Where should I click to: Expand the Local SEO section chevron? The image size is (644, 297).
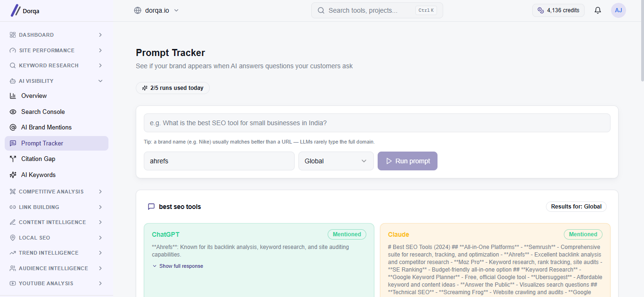[100, 238]
